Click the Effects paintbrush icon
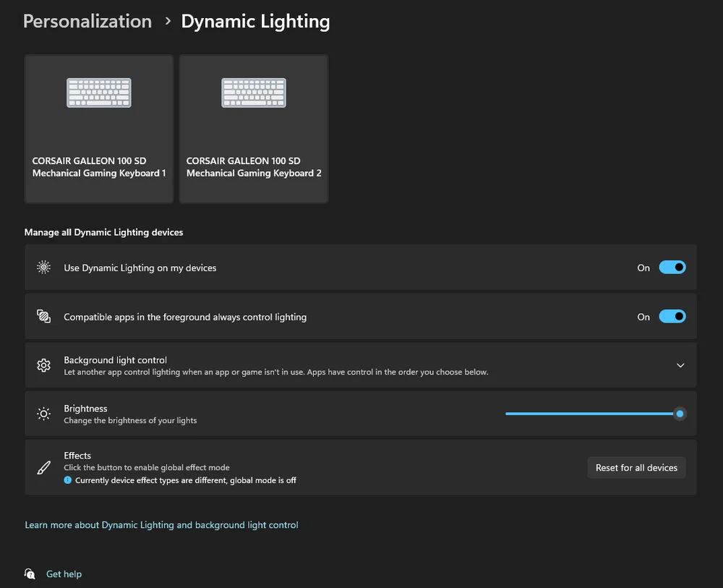Screen dimensions: 723x588 pyautogui.click(x=43, y=466)
